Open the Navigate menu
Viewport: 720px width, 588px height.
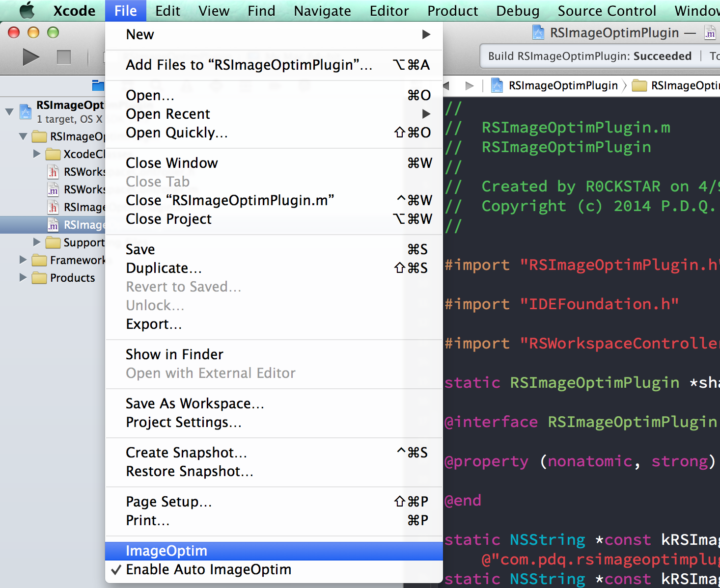322,11
